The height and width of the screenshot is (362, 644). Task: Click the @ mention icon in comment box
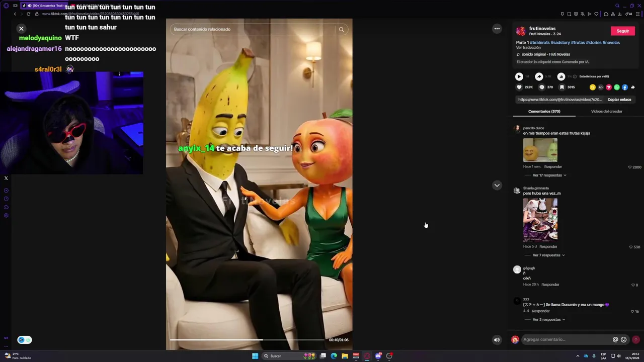(615, 340)
